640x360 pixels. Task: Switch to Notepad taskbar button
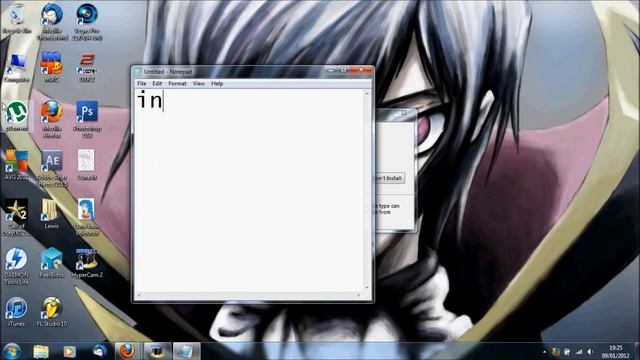click(x=187, y=351)
